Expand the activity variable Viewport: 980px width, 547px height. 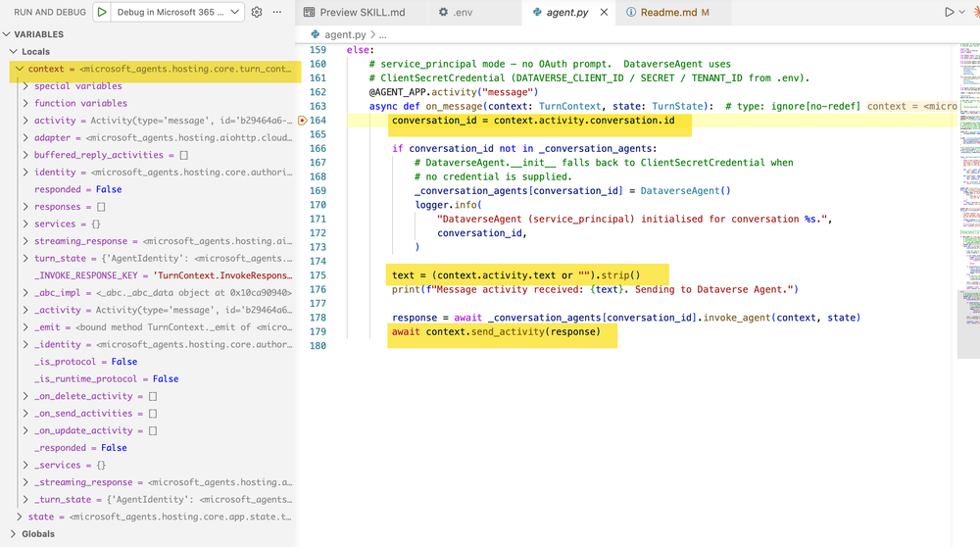point(25,120)
